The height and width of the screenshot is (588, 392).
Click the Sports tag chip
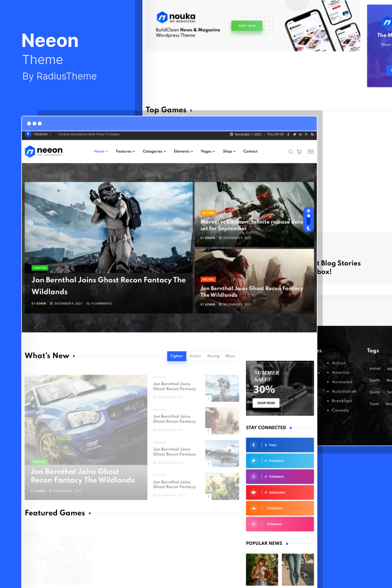coord(374,392)
